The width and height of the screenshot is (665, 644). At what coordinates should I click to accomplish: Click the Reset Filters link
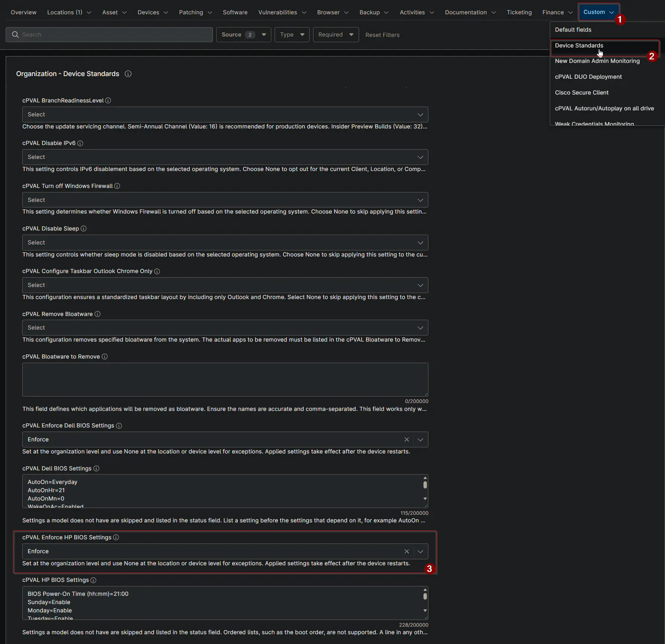tap(382, 35)
